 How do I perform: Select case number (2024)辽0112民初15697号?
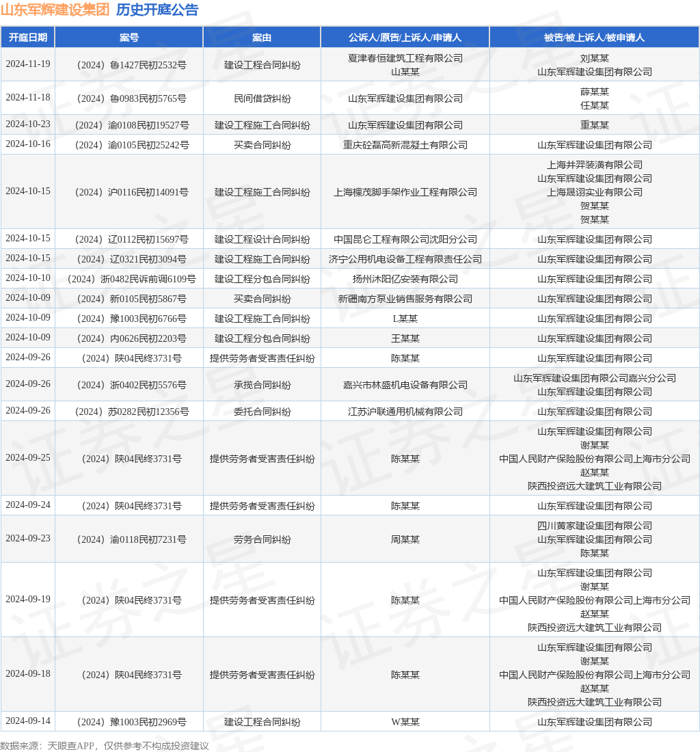(131, 239)
